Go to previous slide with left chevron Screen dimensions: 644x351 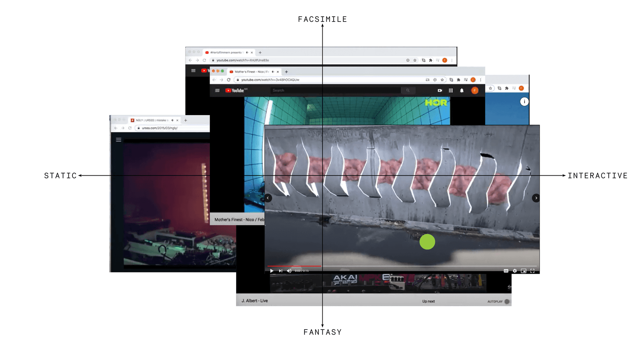tap(268, 198)
